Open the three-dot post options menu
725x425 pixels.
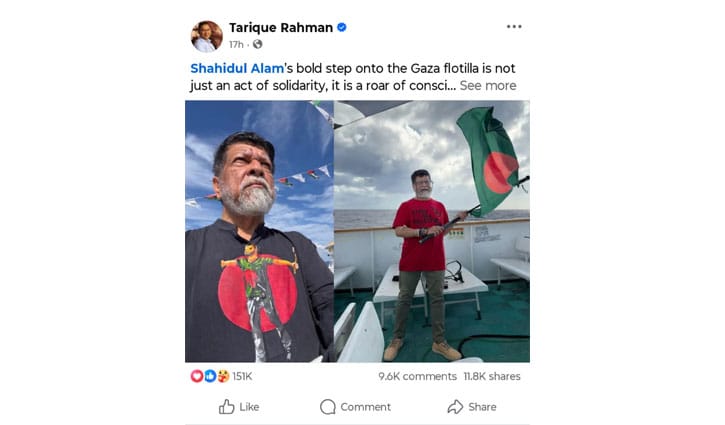(x=514, y=27)
